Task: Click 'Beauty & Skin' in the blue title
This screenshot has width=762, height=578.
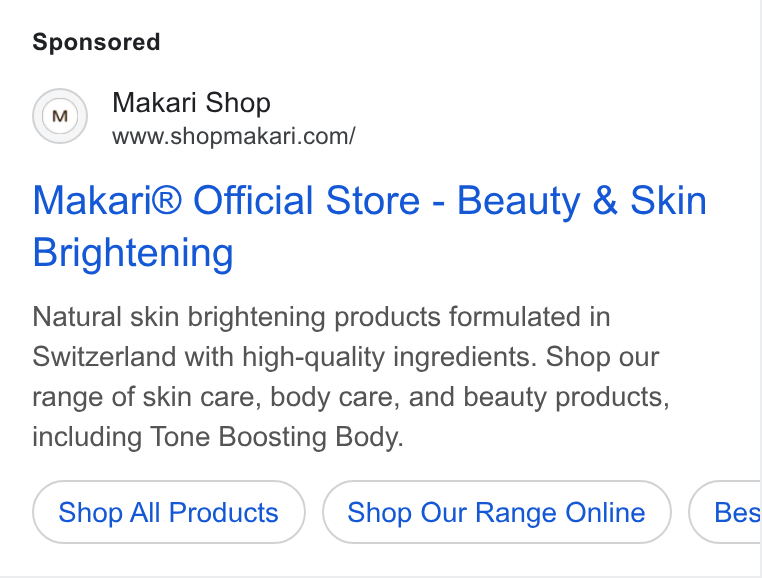Action: (582, 200)
